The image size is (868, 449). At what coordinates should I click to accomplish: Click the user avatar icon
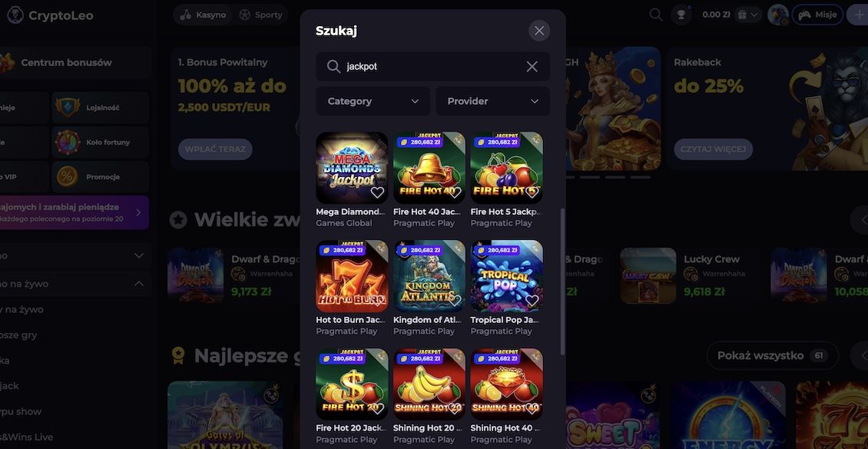(x=778, y=15)
